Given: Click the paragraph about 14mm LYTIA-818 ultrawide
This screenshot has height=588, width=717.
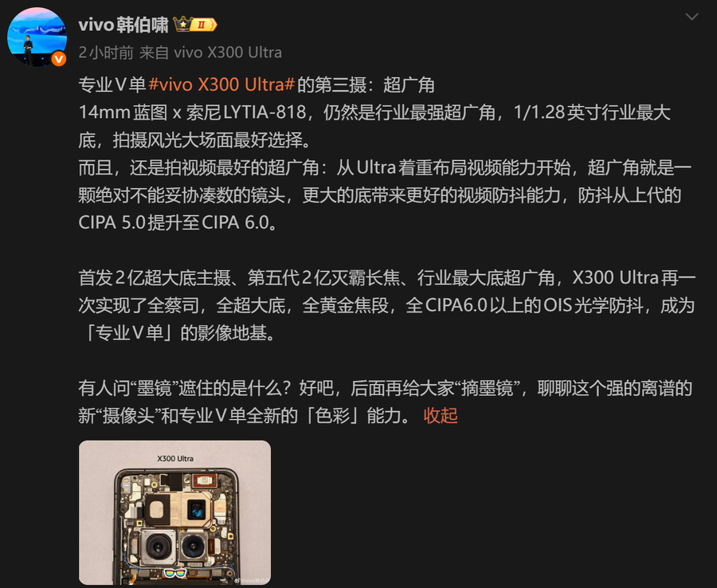Looking at the screenshot, I should (x=374, y=126).
